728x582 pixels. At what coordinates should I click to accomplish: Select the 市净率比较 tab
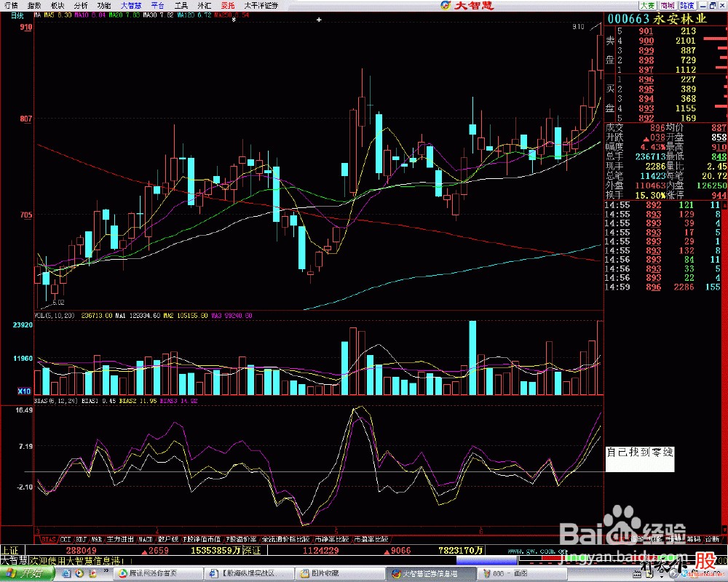[x=332, y=539]
